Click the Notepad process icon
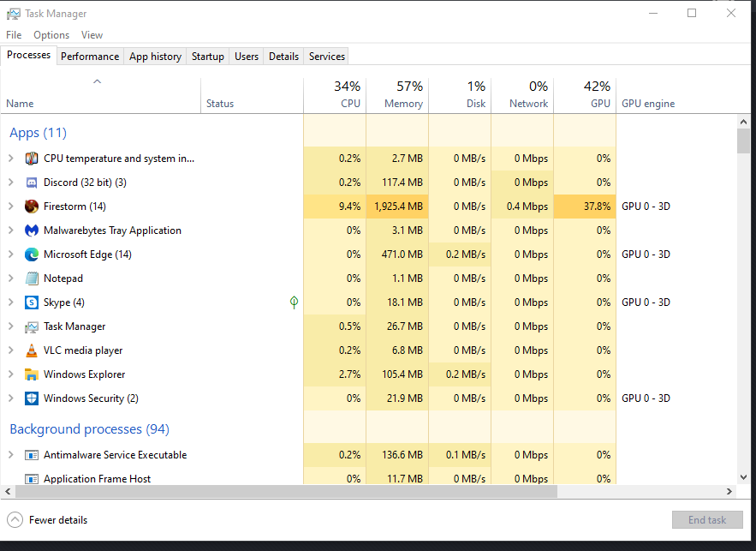Image resolution: width=756 pixels, height=551 pixels. click(x=32, y=278)
